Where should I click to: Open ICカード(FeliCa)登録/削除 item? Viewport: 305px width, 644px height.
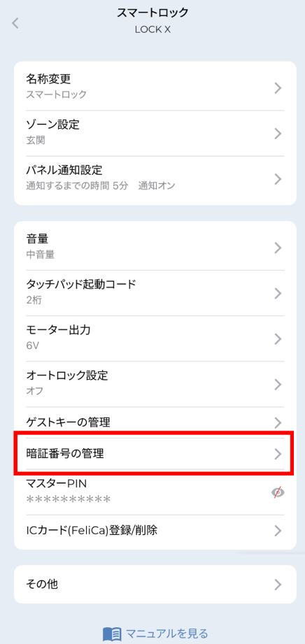(x=155, y=531)
